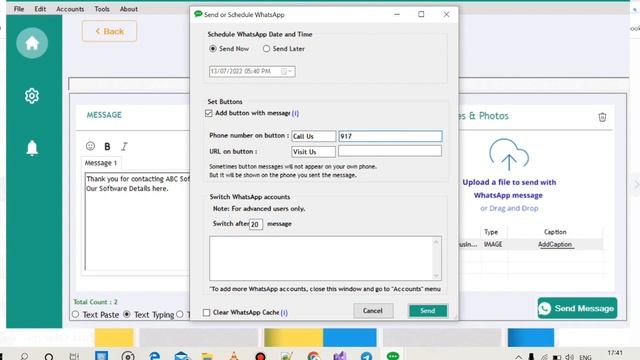Click the green Send button in dialog
Viewport: 640px width, 360px height.
[x=428, y=311]
